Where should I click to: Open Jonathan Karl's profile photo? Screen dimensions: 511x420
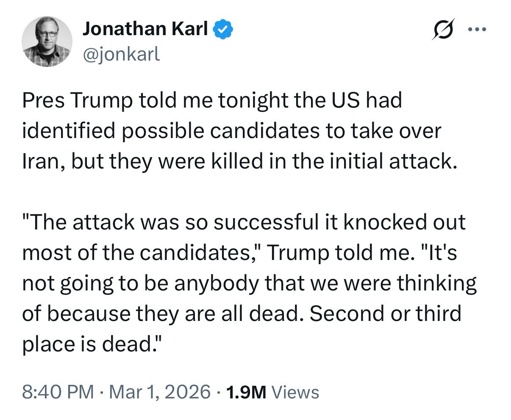click(47, 41)
